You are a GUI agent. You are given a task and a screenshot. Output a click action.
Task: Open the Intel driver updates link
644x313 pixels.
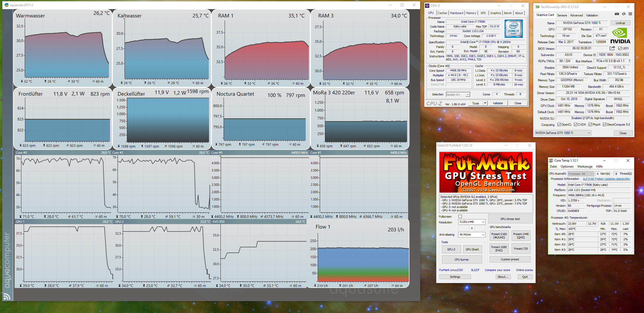coord(606,179)
